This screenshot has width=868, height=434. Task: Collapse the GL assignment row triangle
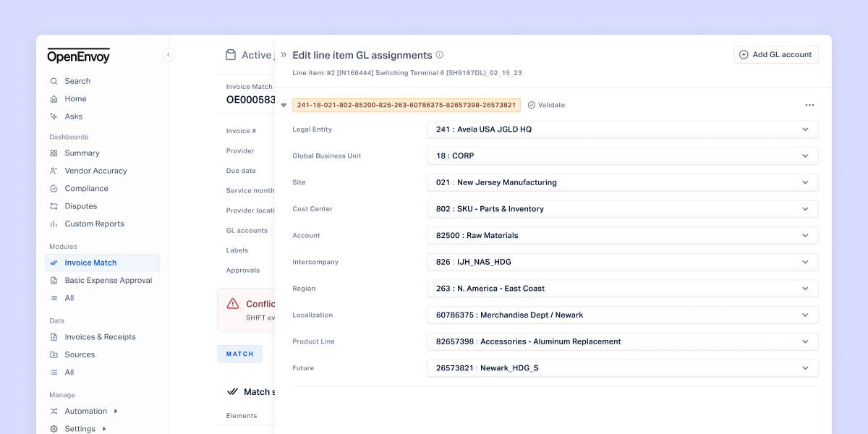[x=284, y=105]
